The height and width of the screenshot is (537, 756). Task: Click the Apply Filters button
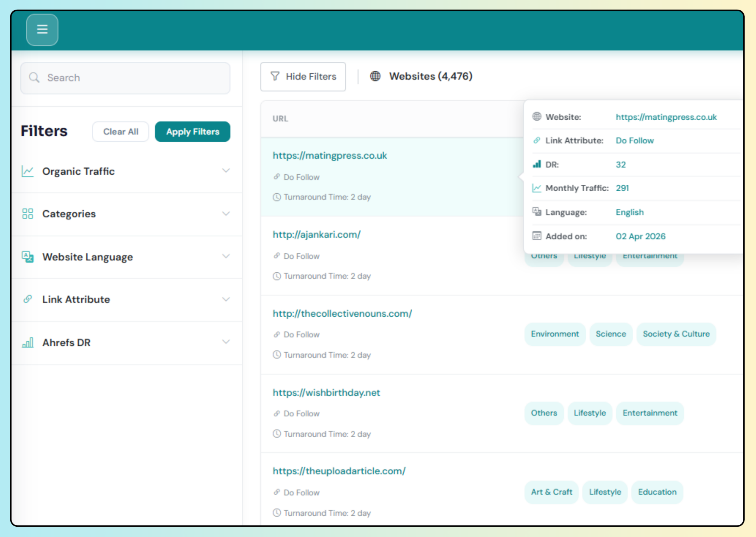point(193,131)
